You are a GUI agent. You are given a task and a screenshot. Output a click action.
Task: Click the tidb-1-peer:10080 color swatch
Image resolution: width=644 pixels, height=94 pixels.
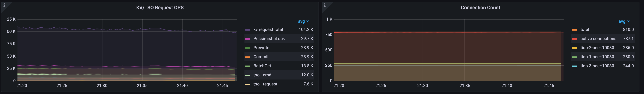[x=575, y=57]
